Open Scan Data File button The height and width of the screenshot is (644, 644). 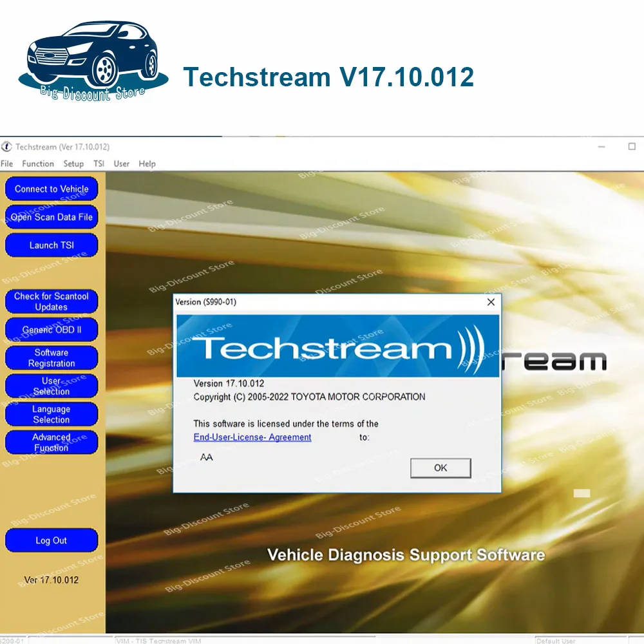click(52, 217)
